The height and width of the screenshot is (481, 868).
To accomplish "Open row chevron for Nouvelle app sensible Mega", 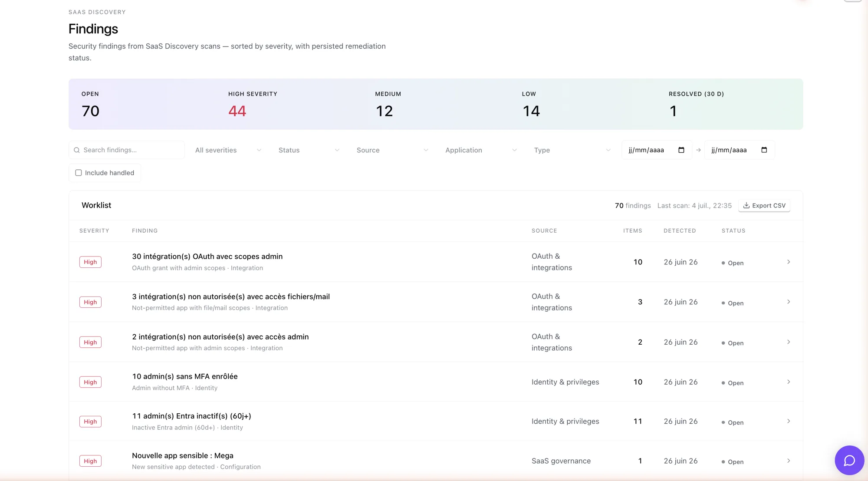I will tap(789, 461).
